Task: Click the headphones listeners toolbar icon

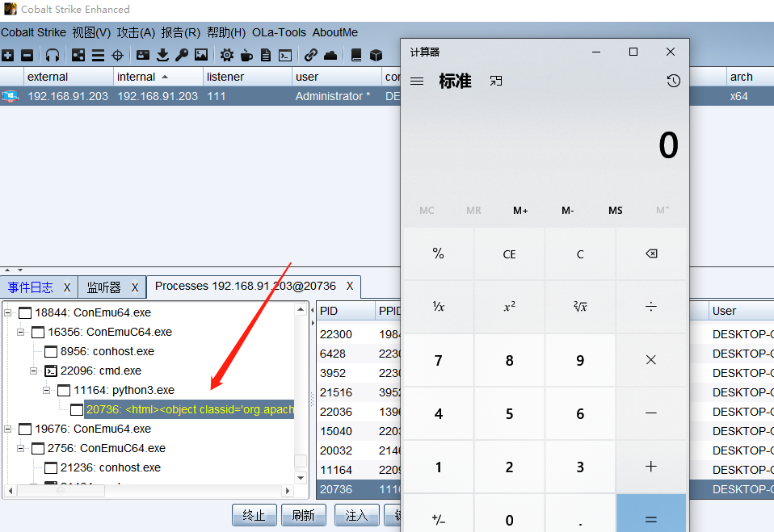Action: pos(53,55)
